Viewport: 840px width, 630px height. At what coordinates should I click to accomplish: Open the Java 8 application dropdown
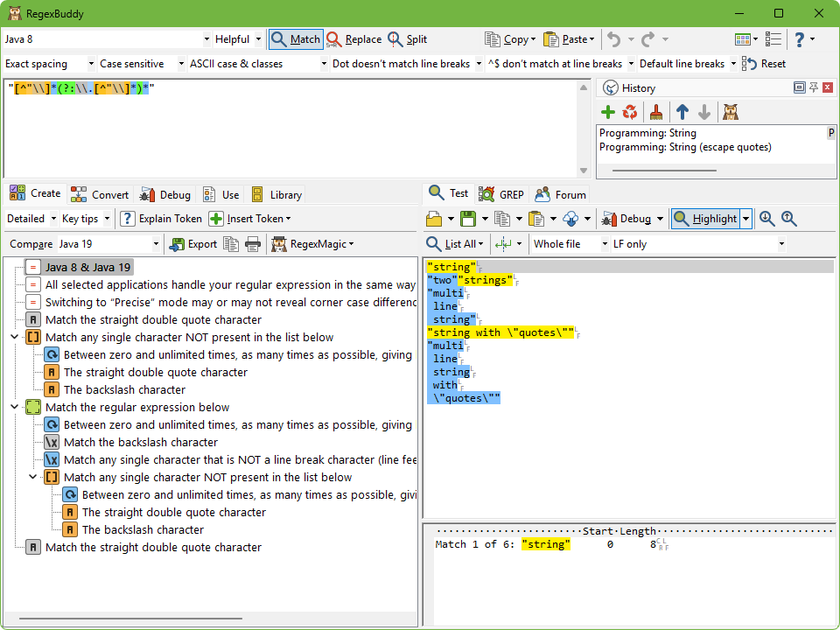click(206, 39)
